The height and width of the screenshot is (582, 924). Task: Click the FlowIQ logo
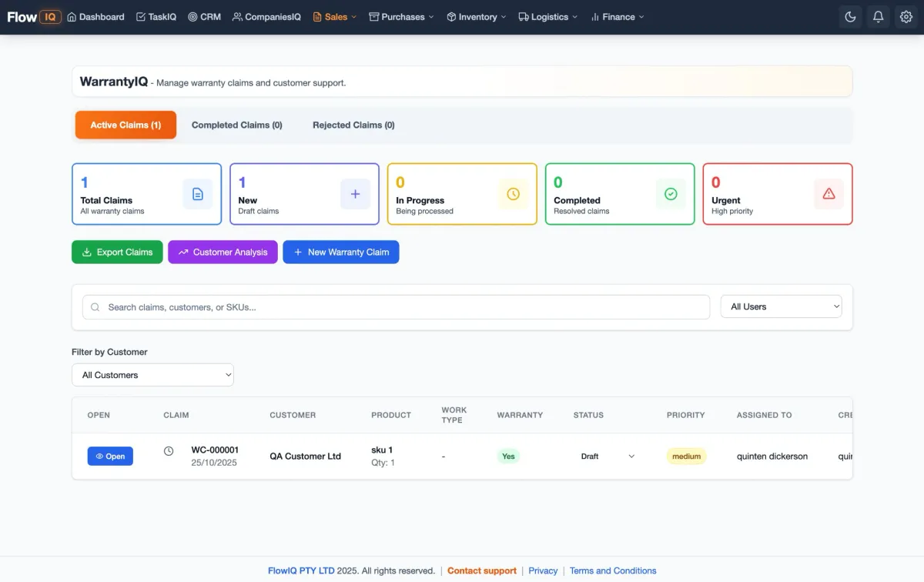pyautogui.click(x=34, y=17)
